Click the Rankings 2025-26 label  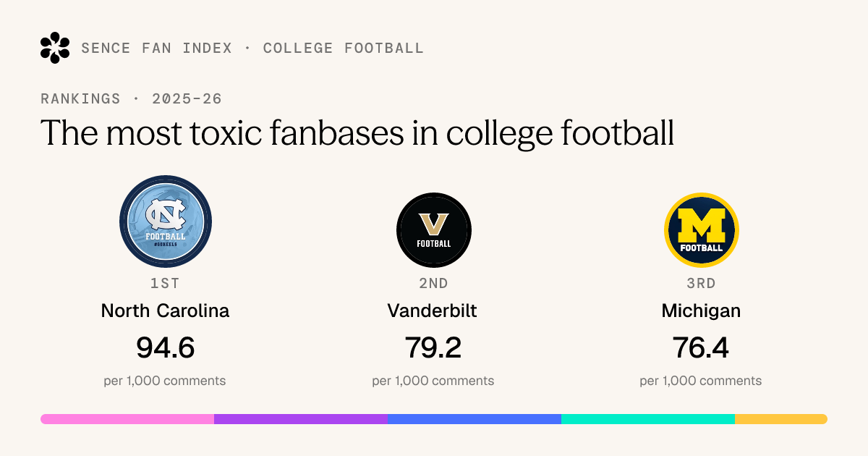pos(131,99)
